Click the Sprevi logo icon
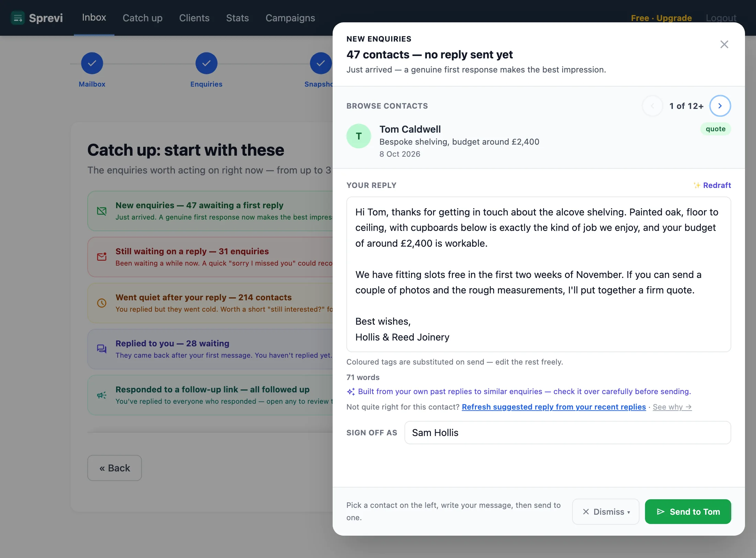 (x=18, y=18)
